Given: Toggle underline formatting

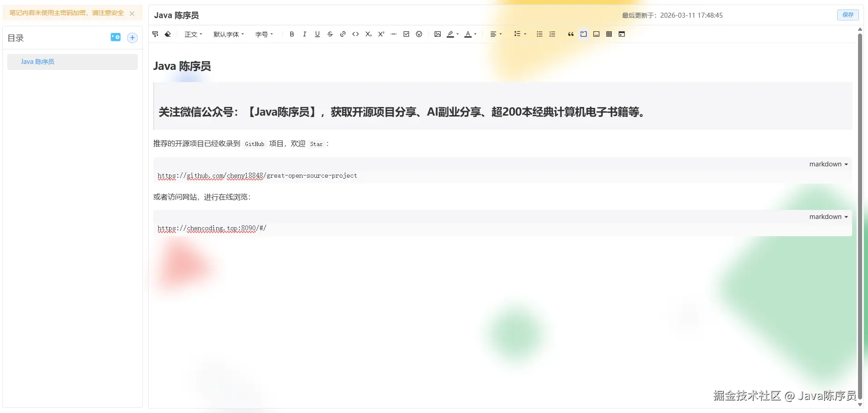Looking at the screenshot, I should [317, 34].
